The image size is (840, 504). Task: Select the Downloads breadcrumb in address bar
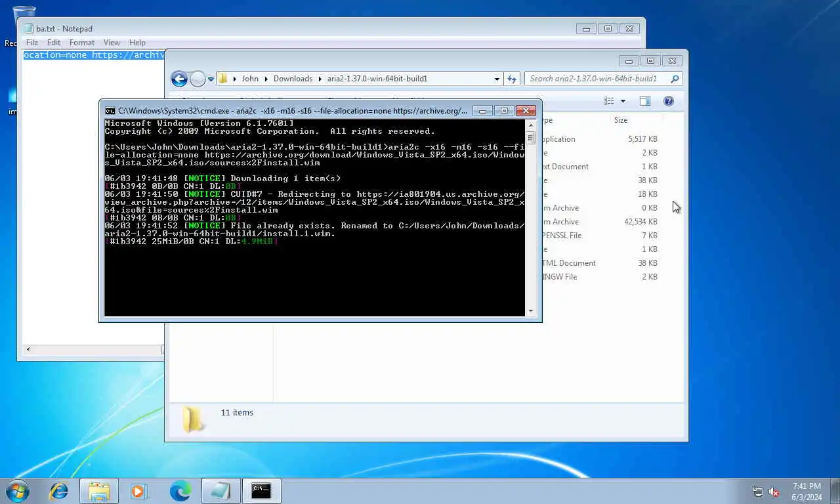coord(293,79)
